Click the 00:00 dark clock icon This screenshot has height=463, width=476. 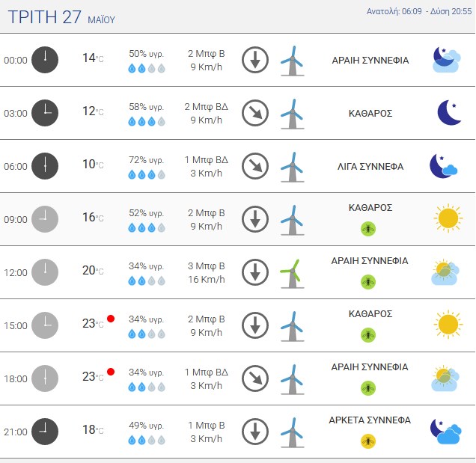45,60
